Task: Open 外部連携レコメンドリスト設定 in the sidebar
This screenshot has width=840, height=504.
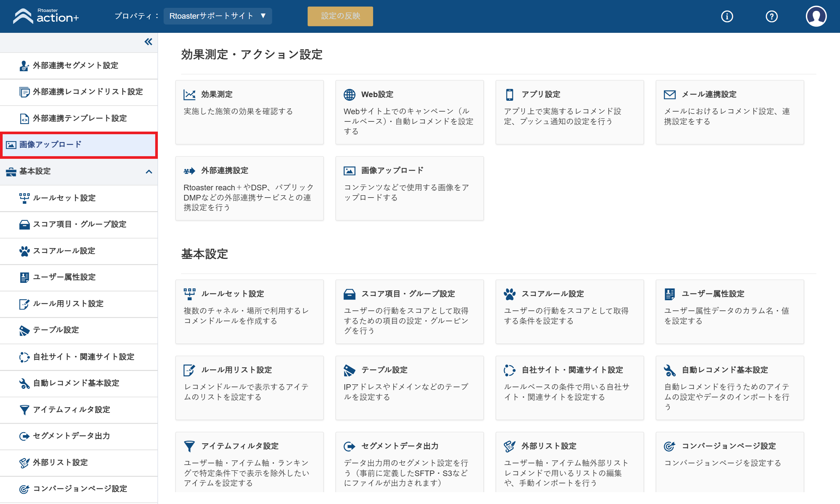Action: (x=79, y=92)
